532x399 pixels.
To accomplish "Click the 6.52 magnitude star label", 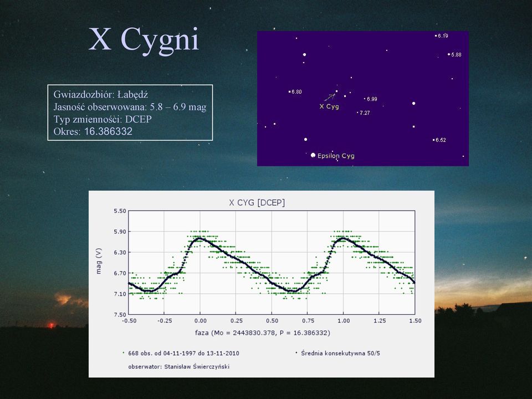I will [x=441, y=140].
